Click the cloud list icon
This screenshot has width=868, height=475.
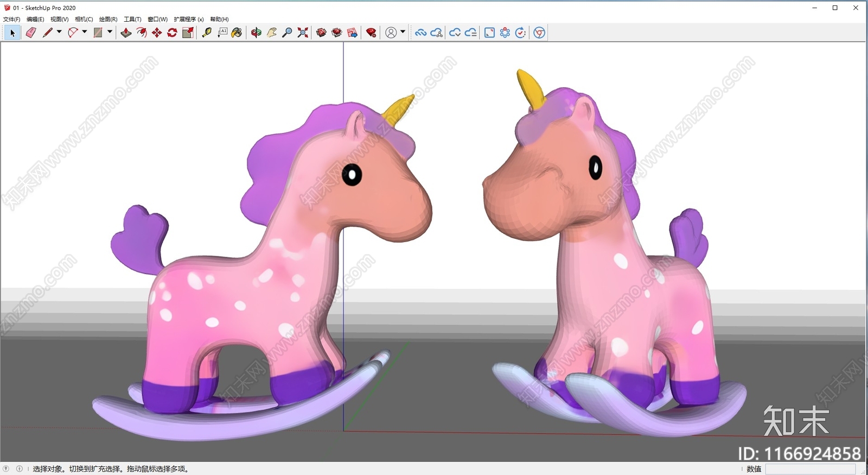coord(471,33)
